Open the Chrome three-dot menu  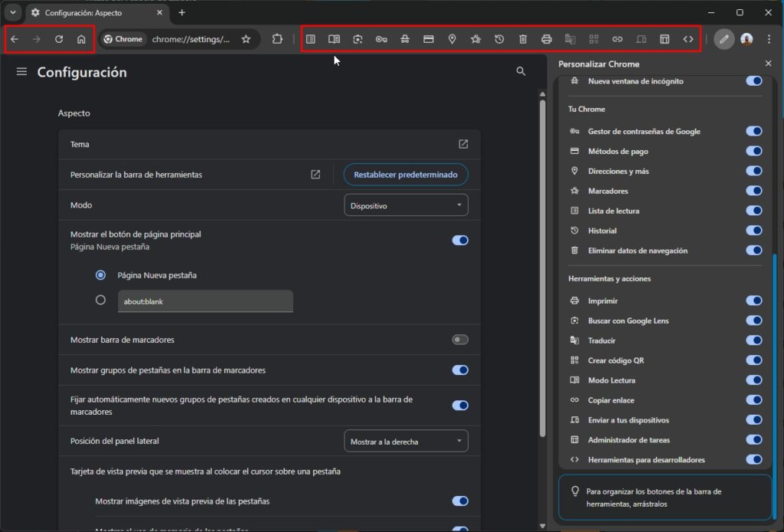[769, 39]
